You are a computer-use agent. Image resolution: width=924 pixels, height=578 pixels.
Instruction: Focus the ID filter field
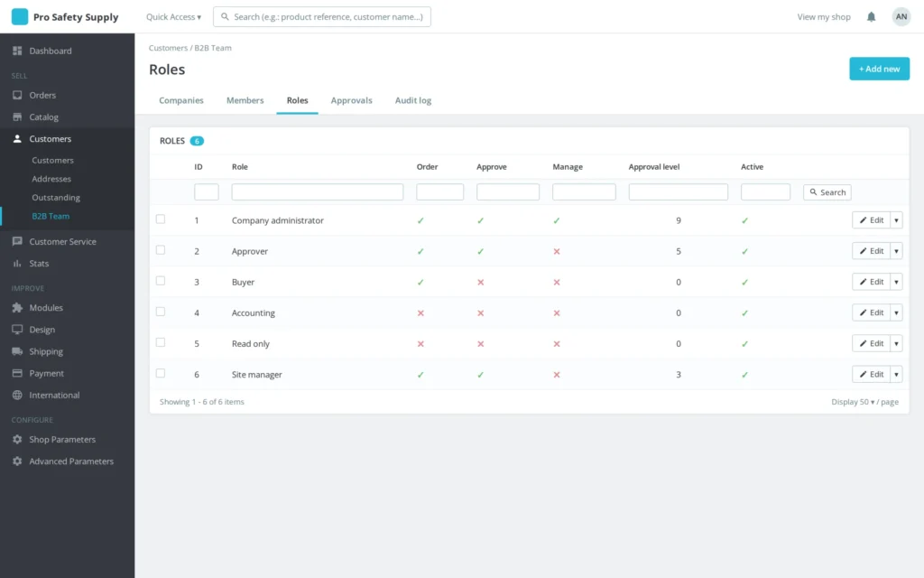point(207,191)
